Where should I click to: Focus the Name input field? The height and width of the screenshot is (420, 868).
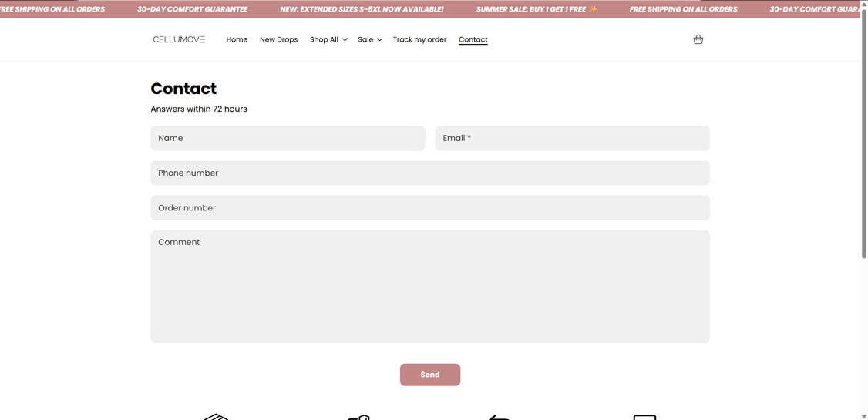(288, 139)
